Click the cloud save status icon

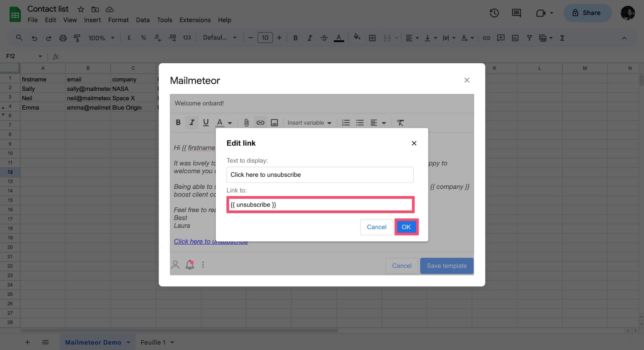coord(110,9)
